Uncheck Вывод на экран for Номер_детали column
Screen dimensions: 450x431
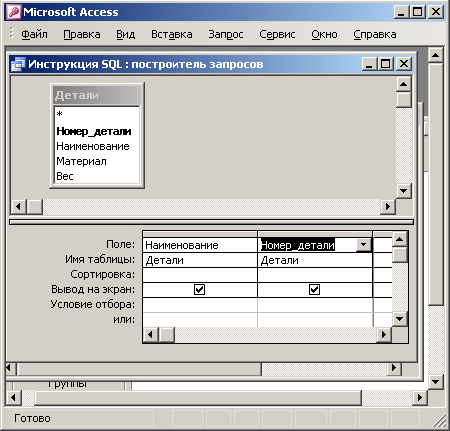tap(314, 289)
